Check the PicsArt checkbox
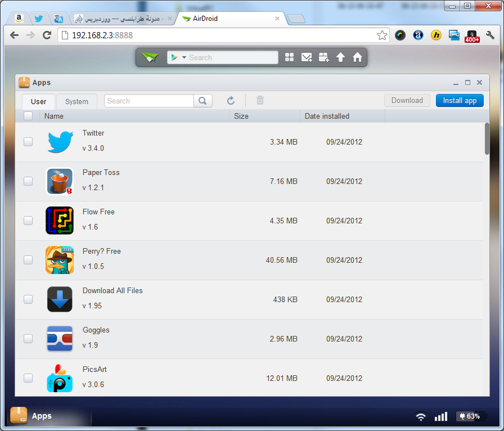This screenshot has height=431, width=504. click(28, 378)
